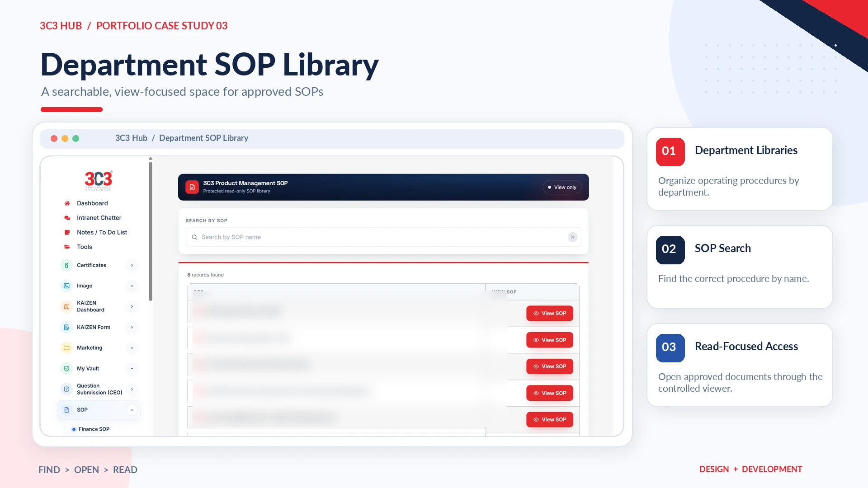Screen dimensions: 868x488
Task: Open Intranet Chatter menu label
Action: click(99, 218)
